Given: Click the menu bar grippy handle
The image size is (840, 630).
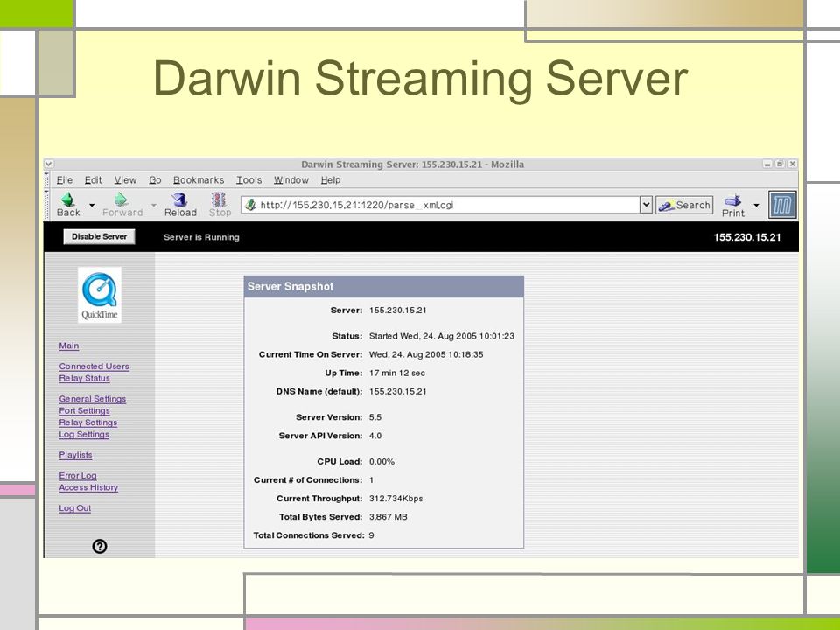Looking at the screenshot, I should coord(46,180).
